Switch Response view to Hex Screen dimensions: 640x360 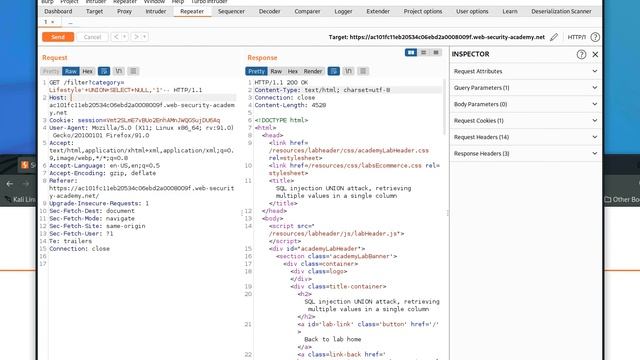pyautogui.click(x=293, y=71)
